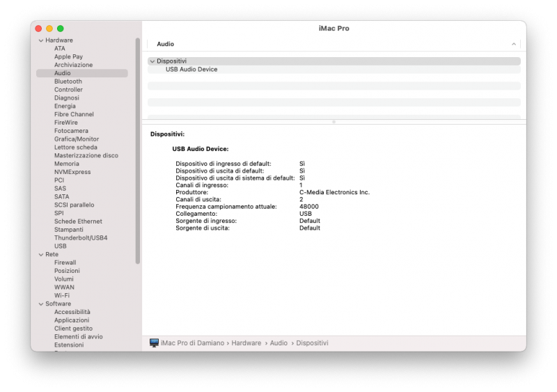Viewport: 557px width, 392px height.
Task: Collapse the Software section in sidebar
Action: [41, 304]
